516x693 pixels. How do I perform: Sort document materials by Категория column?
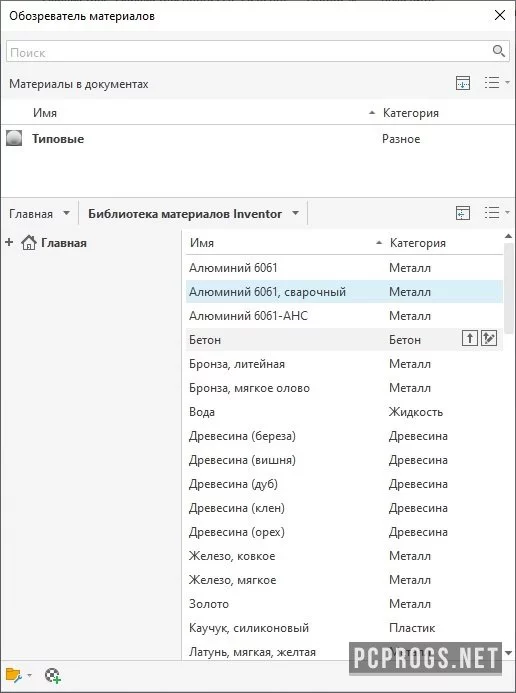tap(410, 113)
